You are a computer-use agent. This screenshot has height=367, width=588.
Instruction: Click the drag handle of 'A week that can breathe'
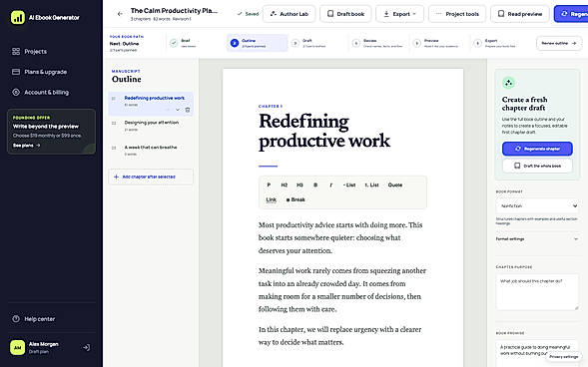click(114, 148)
